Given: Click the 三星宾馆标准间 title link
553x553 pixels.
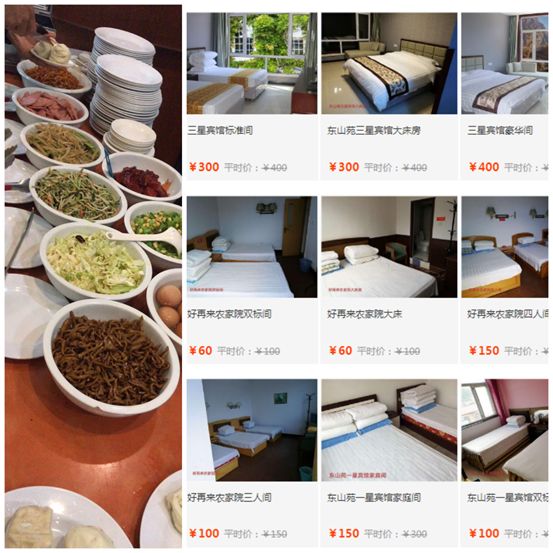Looking at the screenshot, I should (220, 130).
